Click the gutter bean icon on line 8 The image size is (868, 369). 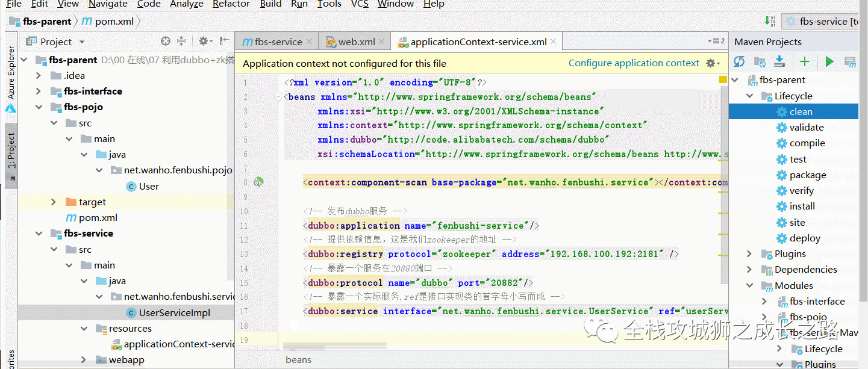pos(258,182)
